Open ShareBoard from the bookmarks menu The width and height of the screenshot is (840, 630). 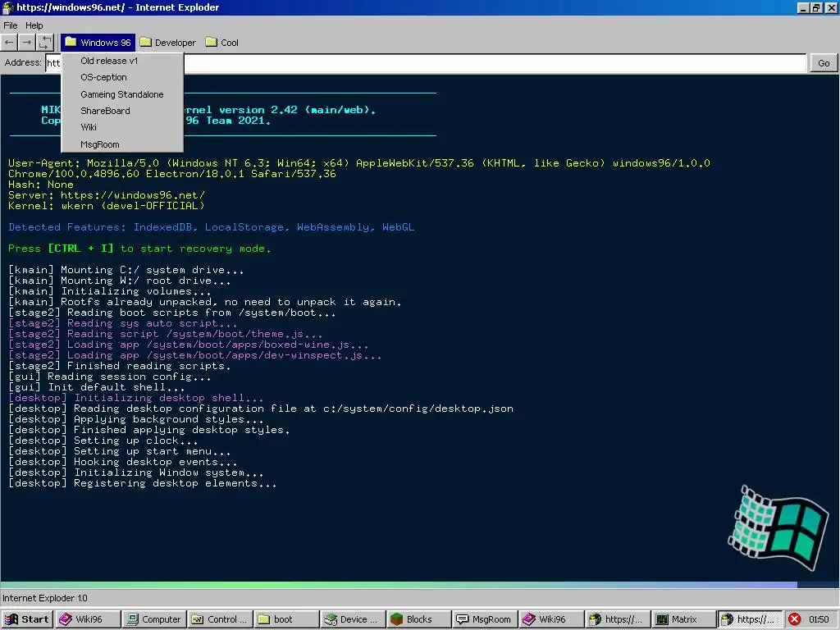coord(122,111)
